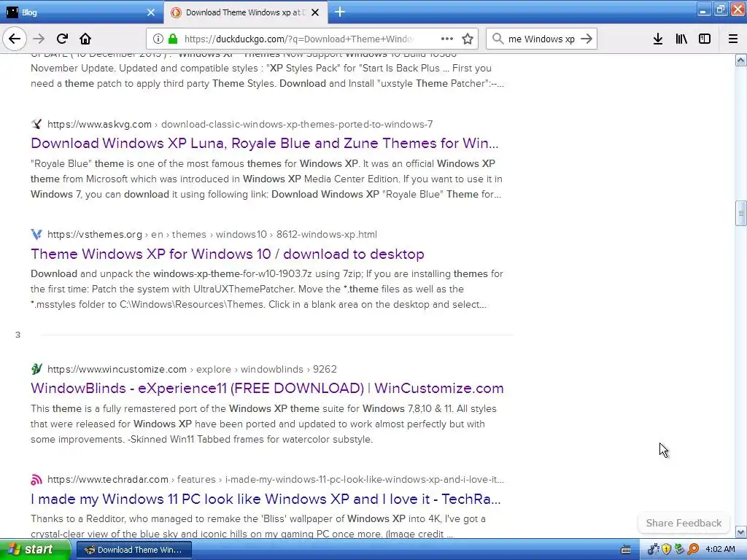This screenshot has height=560, width=747.
Task: Open the browser home page
Action: click(85, 39)
